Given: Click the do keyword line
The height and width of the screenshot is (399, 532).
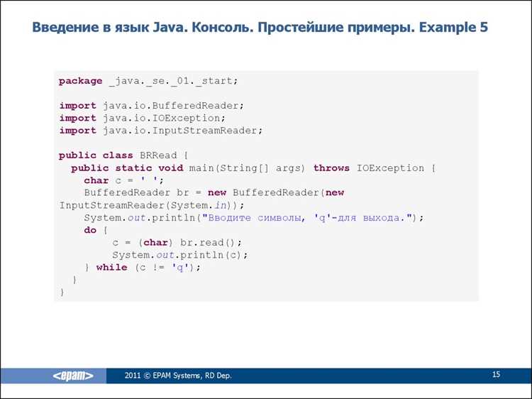Looking at the screenshot, I should [96, 230].
